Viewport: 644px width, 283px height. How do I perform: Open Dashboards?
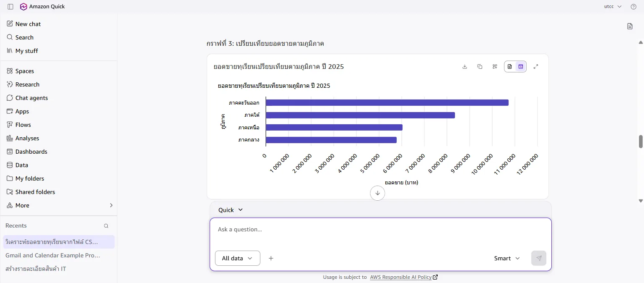tap(58, 152)
